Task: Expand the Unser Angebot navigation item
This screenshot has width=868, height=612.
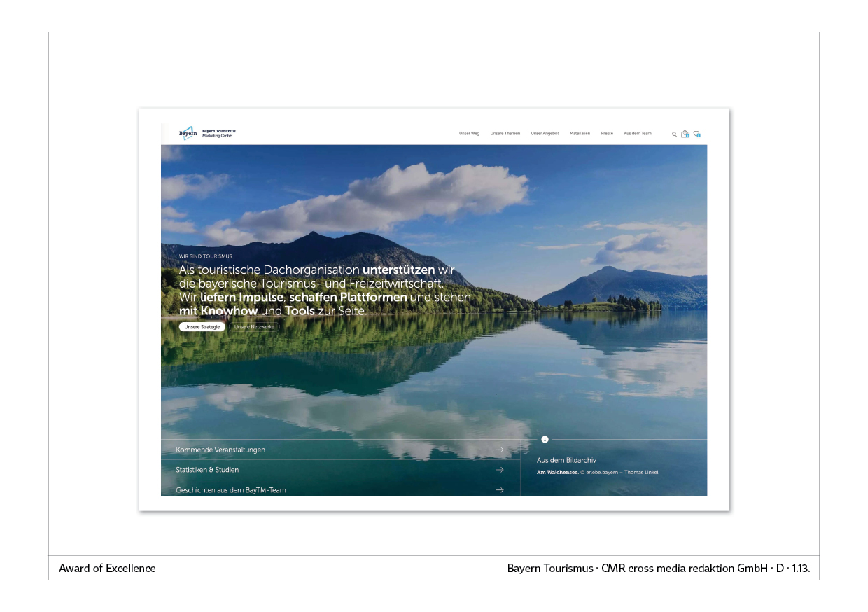Action: (545, 133)
